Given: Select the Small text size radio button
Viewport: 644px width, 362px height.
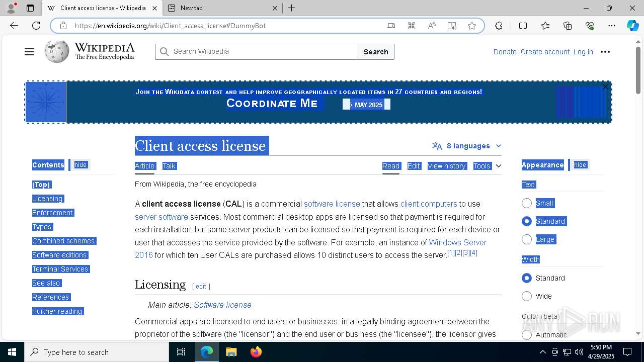Looking at the screenshot, I should tap(527, 203).
